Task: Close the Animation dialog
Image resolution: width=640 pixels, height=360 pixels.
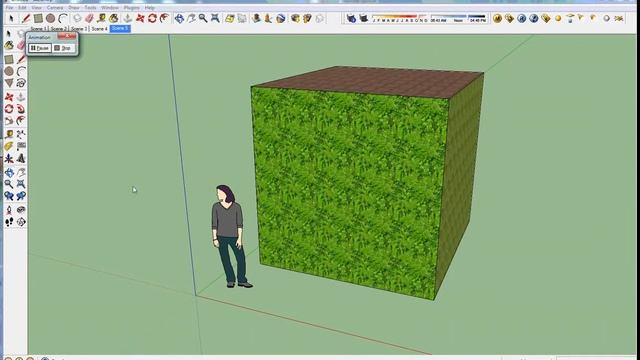Action: (67, 37)
